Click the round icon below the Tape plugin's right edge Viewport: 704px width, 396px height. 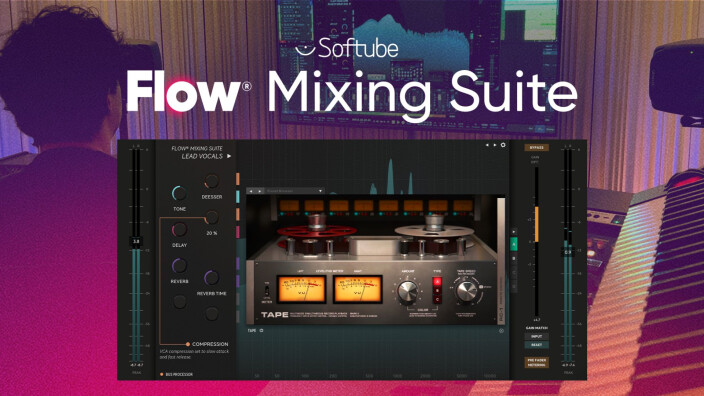coord(502,331)
